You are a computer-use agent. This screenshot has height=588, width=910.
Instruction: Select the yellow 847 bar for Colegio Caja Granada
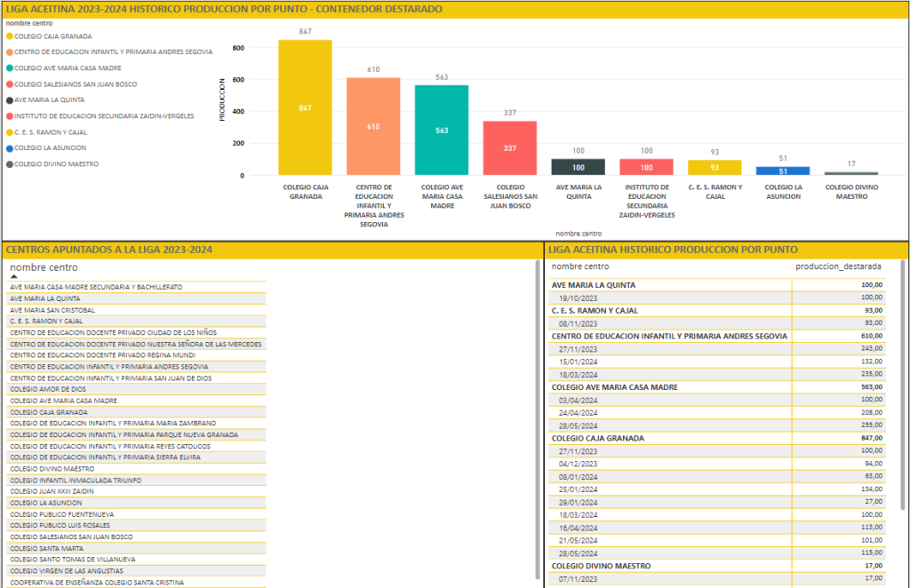(306, 107)
